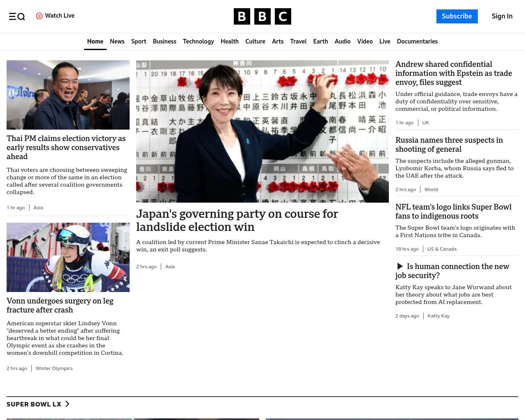This screenshot has width=525, height=420.
Task: Click the Winter Olympics category tag
Action: [x=54, y=368]
